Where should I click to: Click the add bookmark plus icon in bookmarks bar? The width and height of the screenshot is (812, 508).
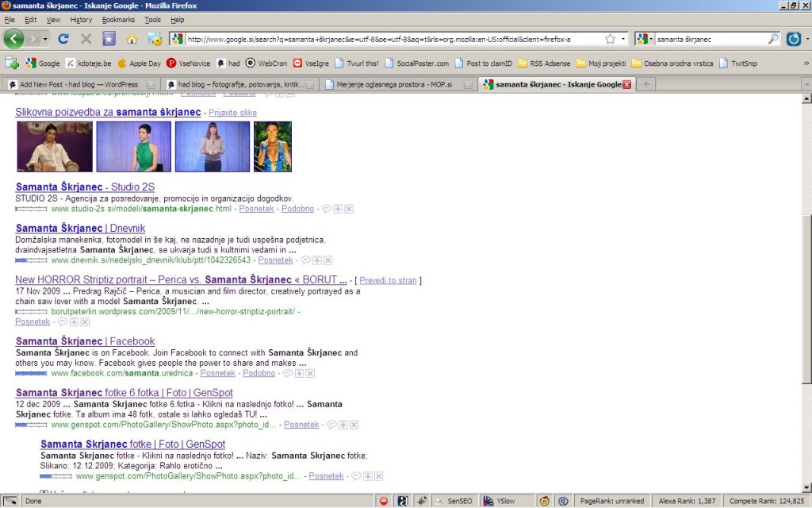[x=12, y=63]
